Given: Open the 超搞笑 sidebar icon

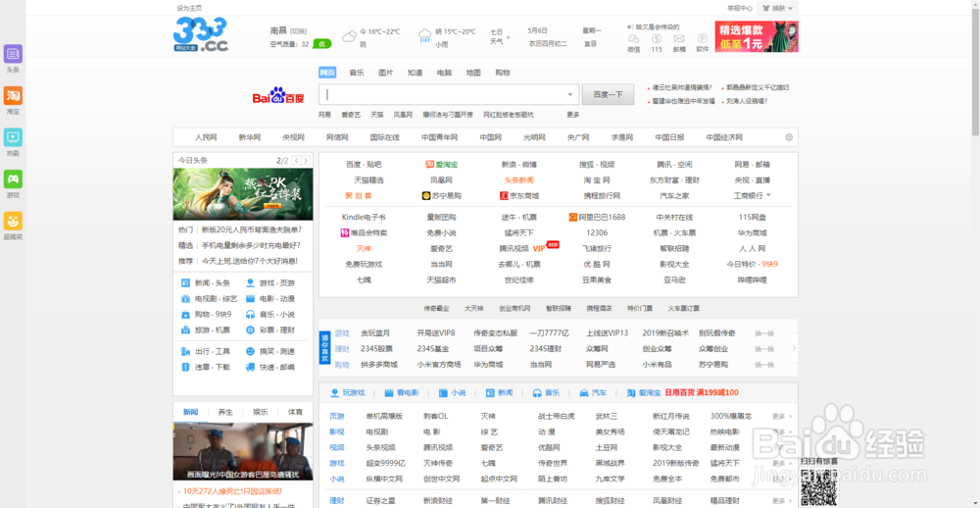Looking at the screenshot, I should (13, 221).
